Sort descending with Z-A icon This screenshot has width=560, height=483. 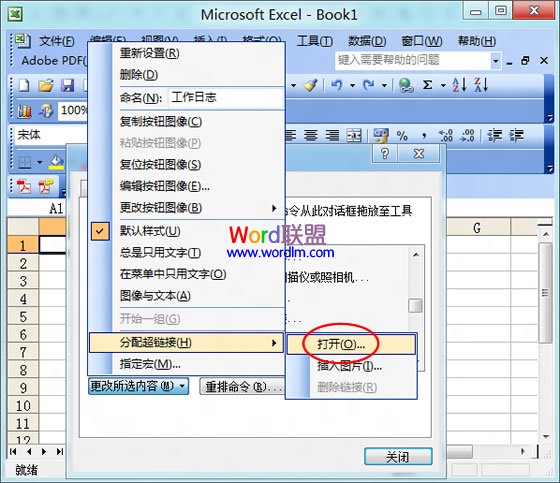pyautogui.click(x=481, y=85)
